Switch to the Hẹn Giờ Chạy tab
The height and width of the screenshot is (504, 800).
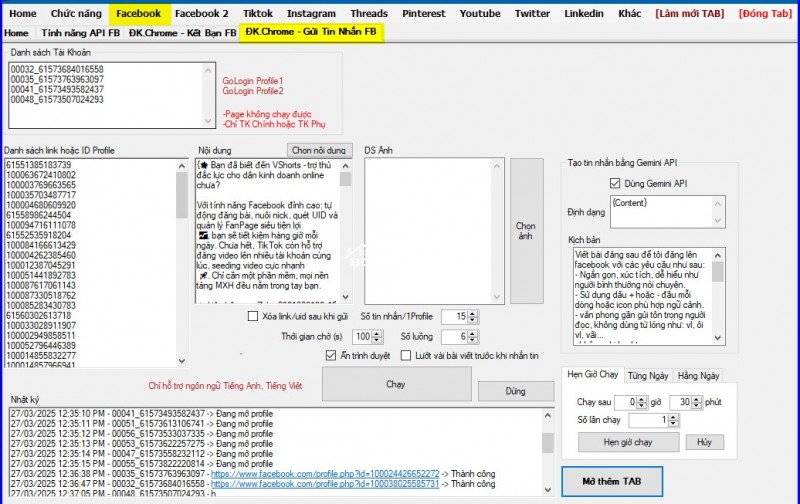tap(592, 374)
